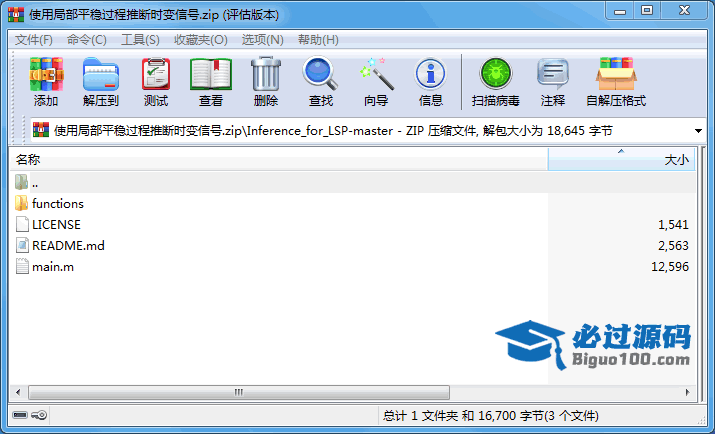Select the functions folder

point(57,204)
